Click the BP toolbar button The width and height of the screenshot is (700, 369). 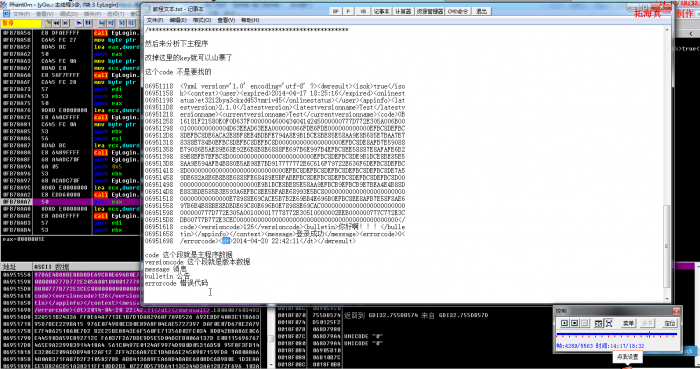pos(336,11)
